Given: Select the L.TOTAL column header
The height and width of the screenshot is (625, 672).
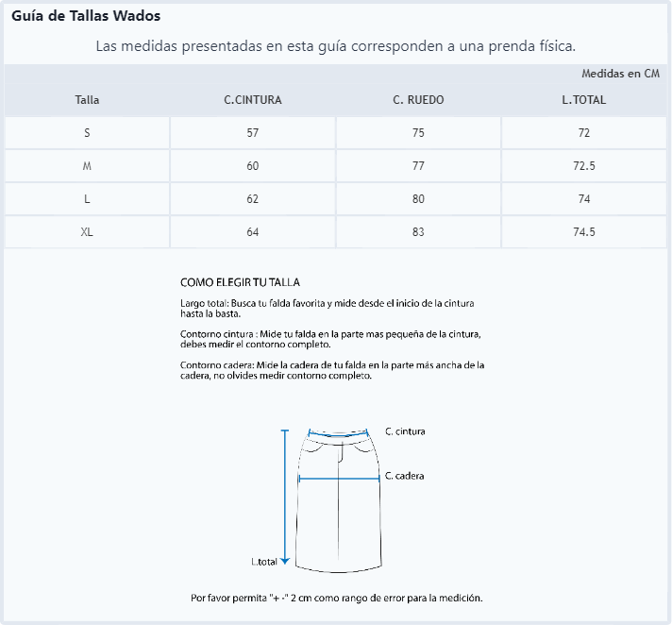Looking at the screenshot, I should point(583,100).
